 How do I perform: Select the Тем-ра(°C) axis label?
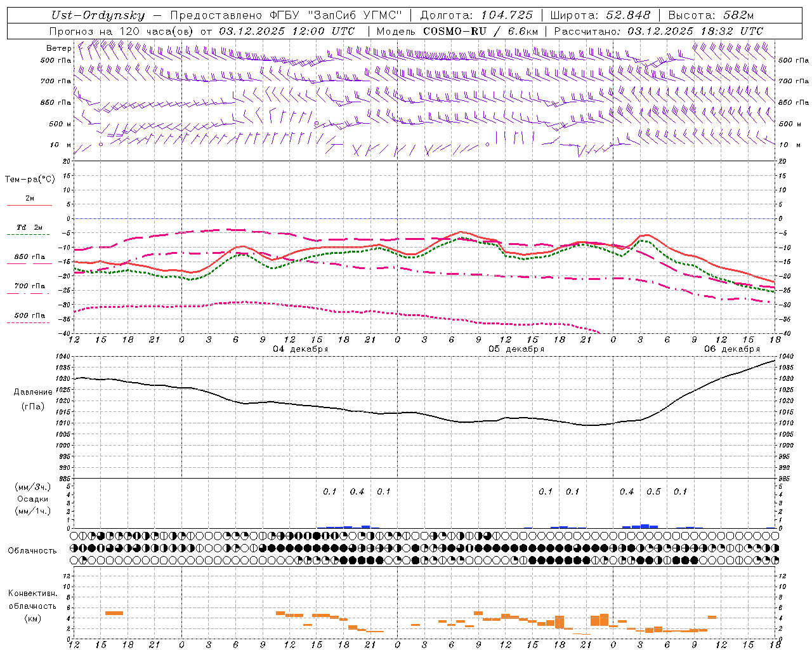(30, 180)
